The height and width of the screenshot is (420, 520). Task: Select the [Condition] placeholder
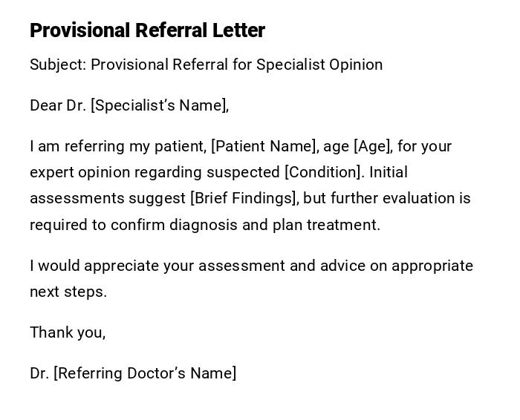pyautogui.click(x=325, y=172)
